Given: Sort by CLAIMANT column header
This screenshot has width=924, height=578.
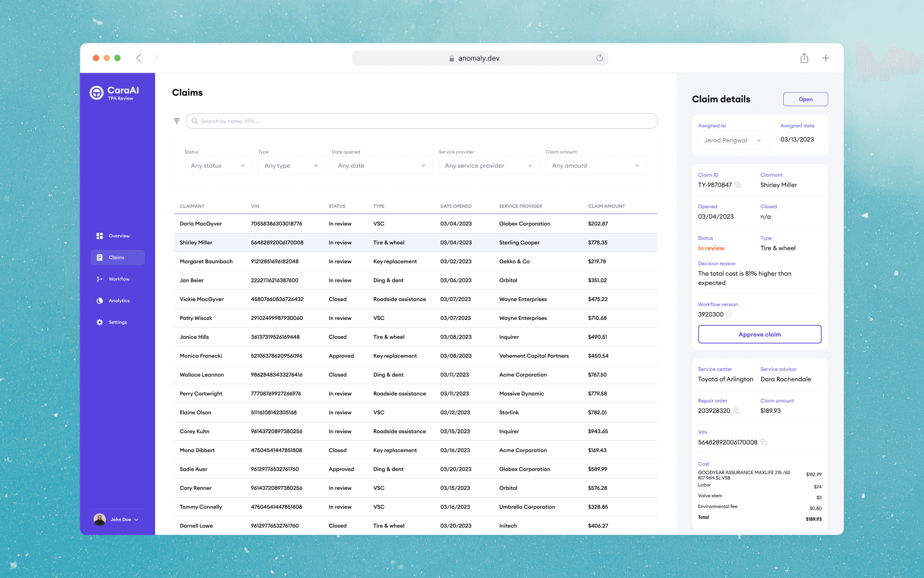Looking at the screenshot, I should 192,206.
